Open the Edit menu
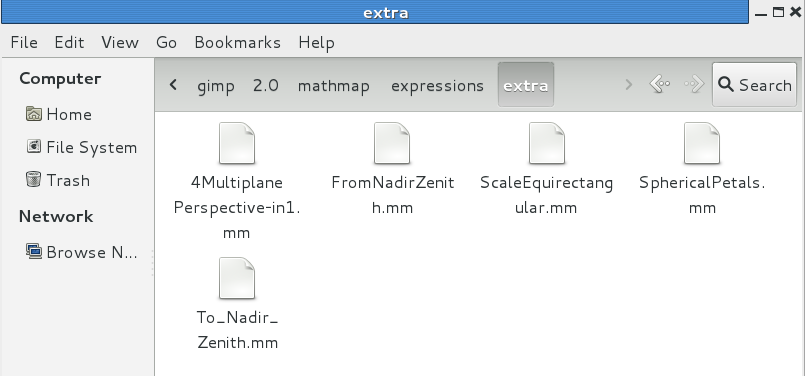 (x=69, y=42)
